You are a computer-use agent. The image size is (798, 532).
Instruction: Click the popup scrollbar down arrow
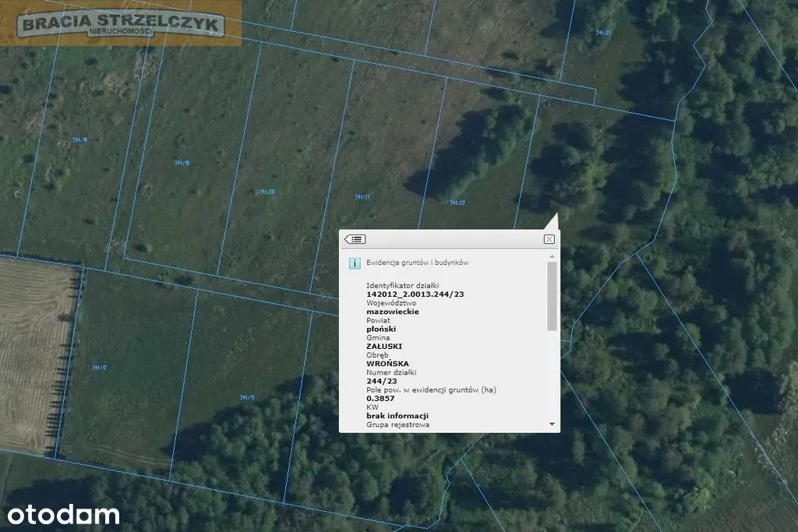[x=553, y=425]
